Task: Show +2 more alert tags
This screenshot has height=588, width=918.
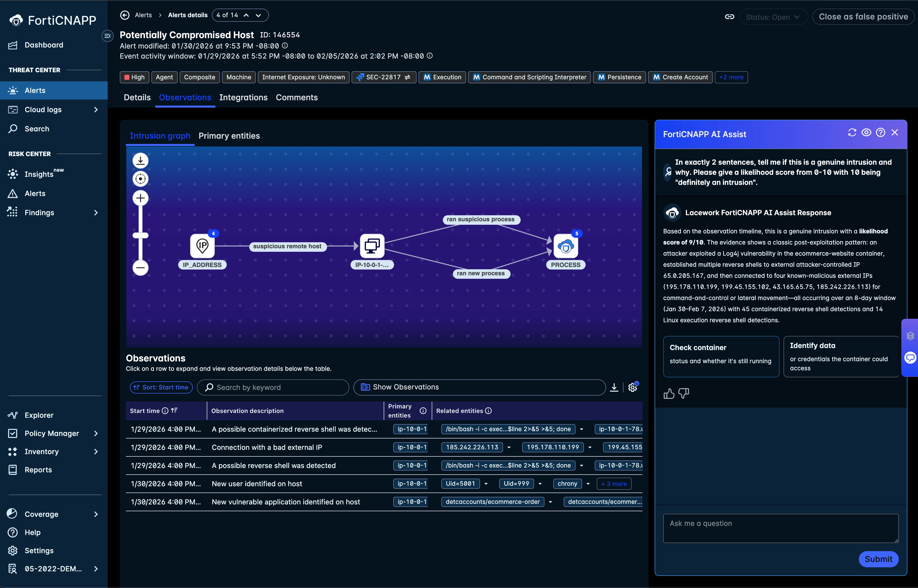Action: point(731,77)
